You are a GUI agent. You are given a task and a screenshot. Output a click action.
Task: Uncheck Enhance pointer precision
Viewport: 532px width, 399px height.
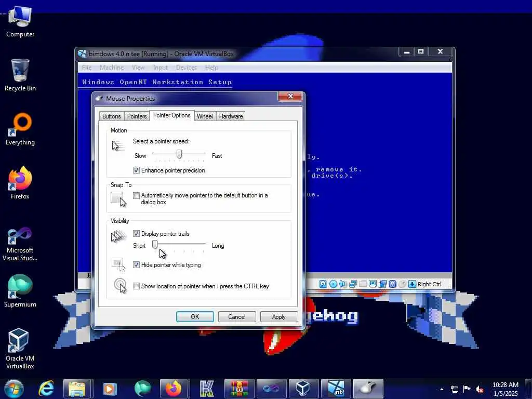tap(136, 170)
